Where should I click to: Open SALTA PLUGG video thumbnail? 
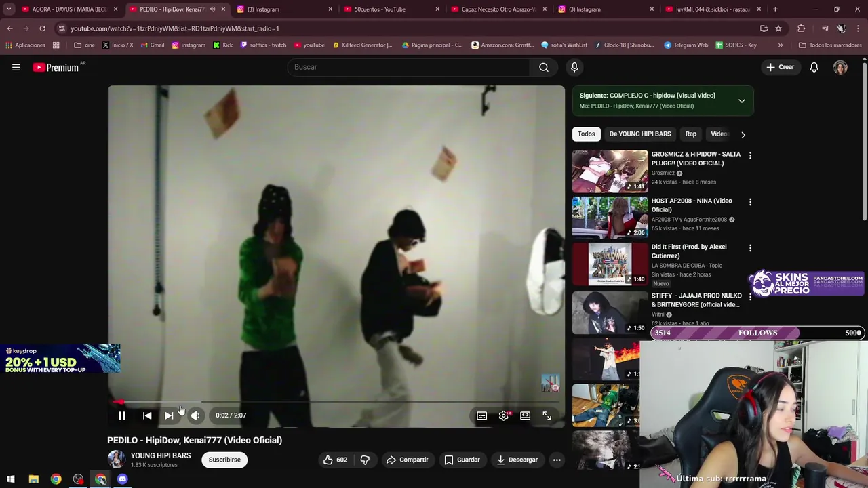pos(610,171)
